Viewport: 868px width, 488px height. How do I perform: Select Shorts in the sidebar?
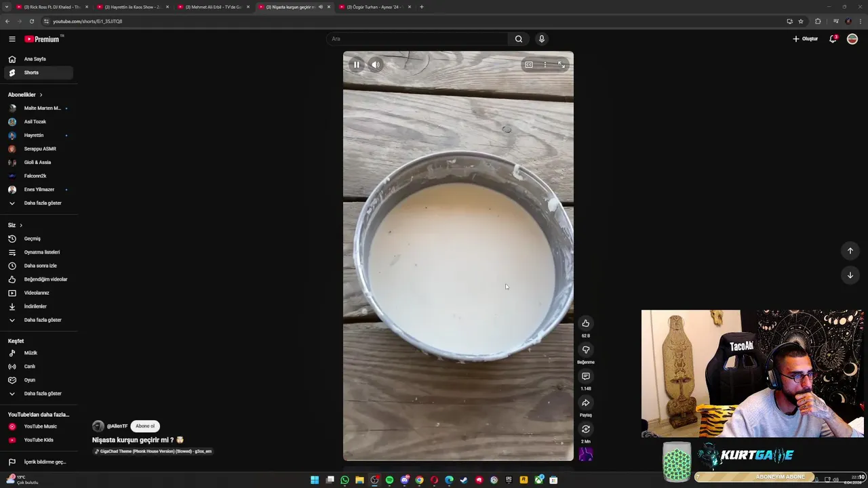39,73
